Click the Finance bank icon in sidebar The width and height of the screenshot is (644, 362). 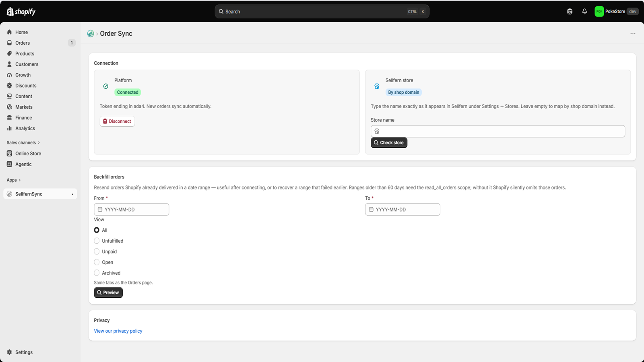coord(10,118)
